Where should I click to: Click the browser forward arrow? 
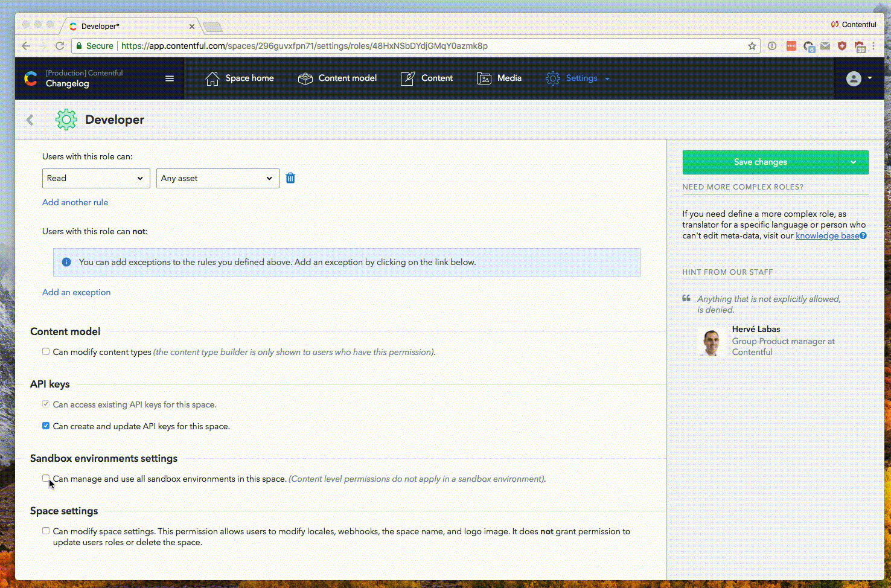click(x=43, y=46)
